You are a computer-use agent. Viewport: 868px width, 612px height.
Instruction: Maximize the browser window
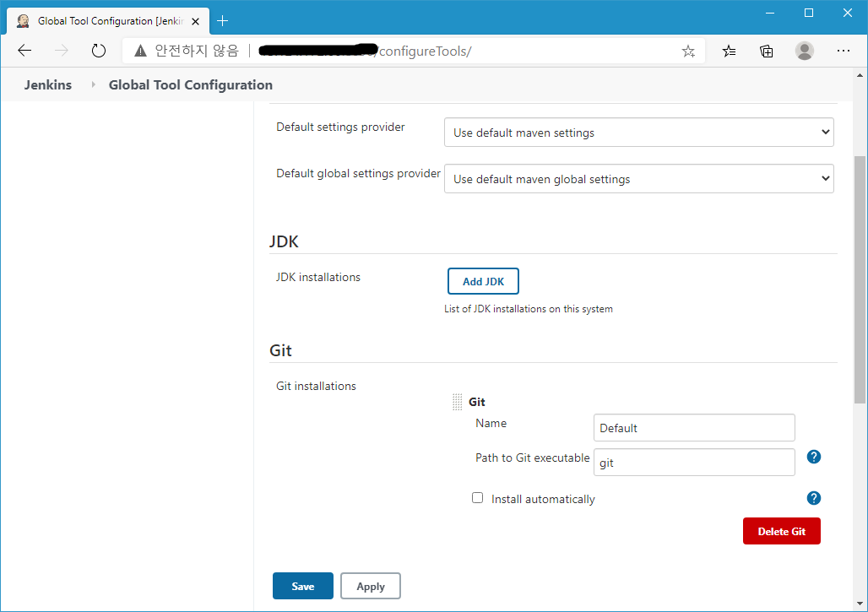click(x=809, y=13)
